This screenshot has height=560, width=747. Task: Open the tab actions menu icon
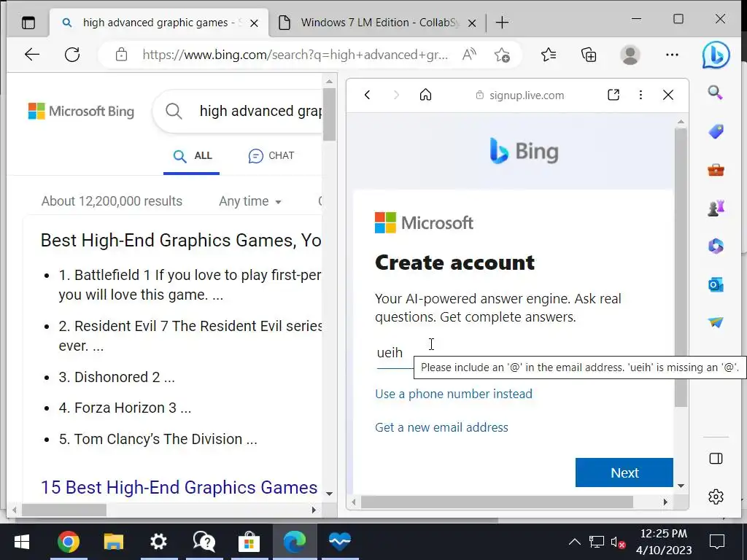(28, 23)
